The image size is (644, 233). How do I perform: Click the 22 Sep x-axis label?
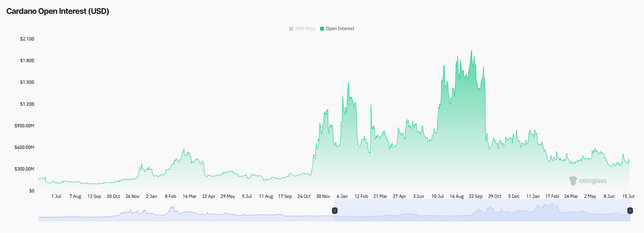click(476, 197)
